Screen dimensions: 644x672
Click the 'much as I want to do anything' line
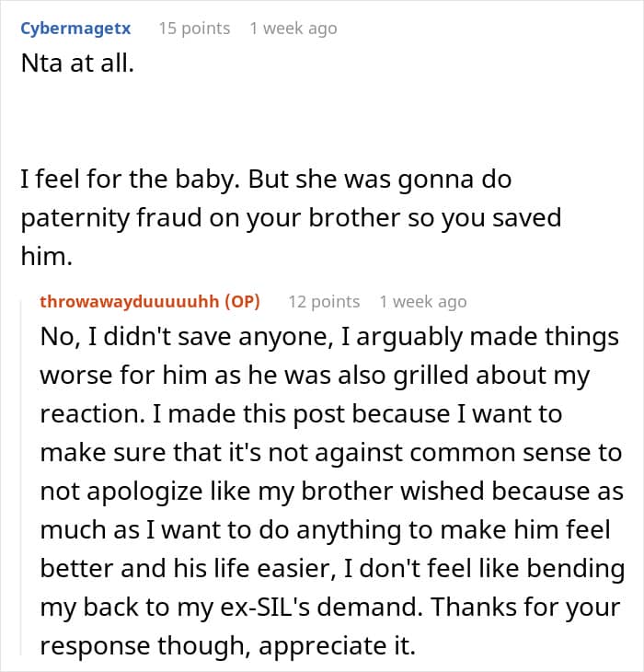325,529
